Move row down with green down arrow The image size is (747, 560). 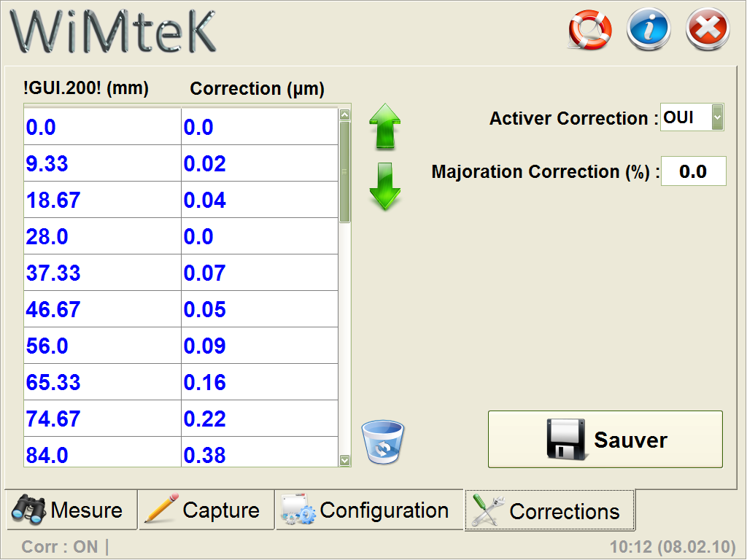pos(385,186)
